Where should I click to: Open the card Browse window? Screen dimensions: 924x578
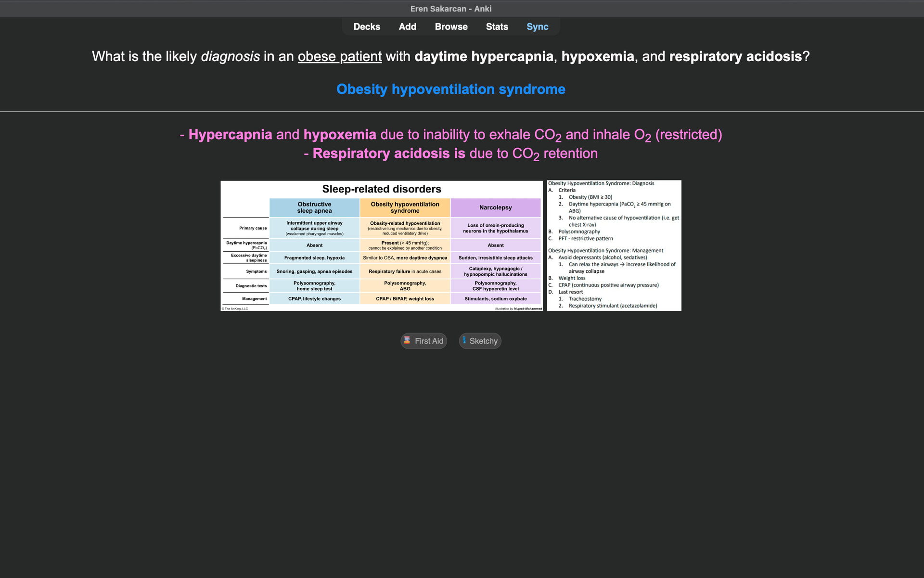tap(451, 27)
